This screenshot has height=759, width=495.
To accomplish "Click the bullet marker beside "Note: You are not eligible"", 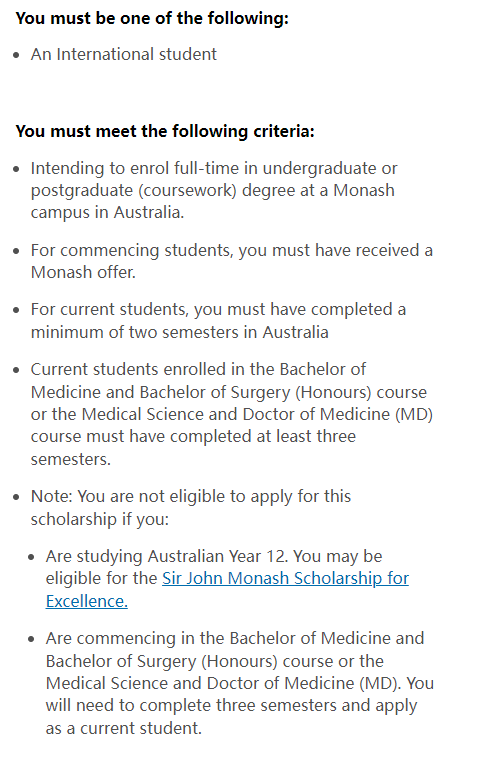I will [x=17, y=497].
